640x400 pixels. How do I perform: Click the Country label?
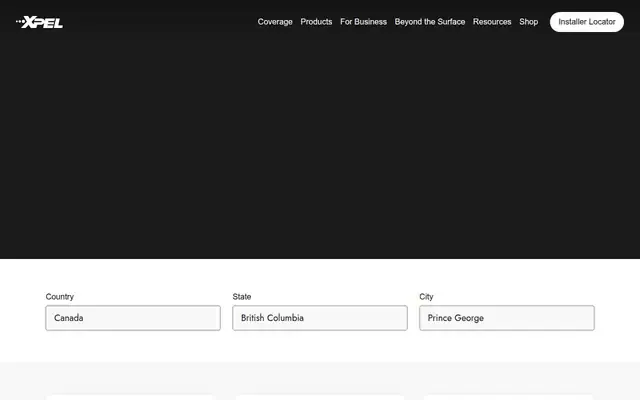(60, 297)
